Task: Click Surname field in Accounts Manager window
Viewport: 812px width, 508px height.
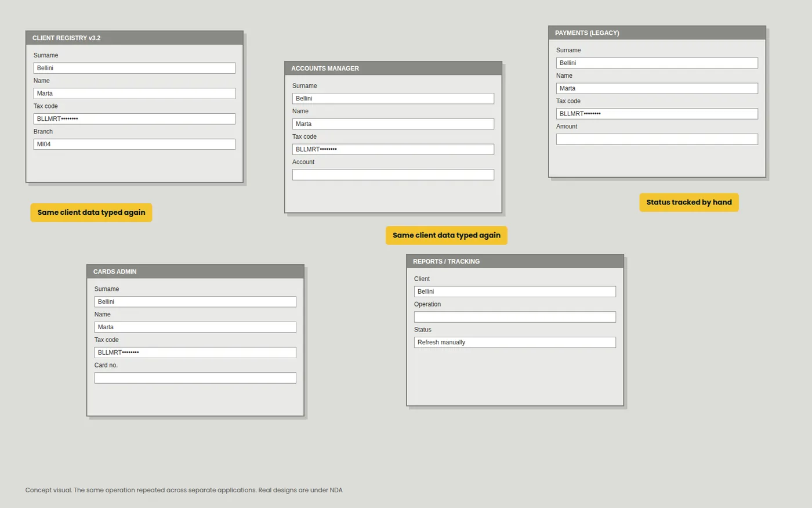Action: (393, 99)
